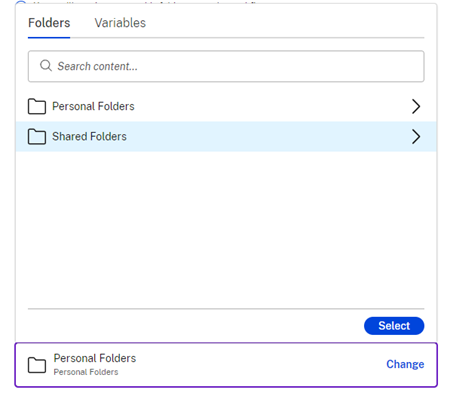Expand Personal Folders with its chevron
450x396 pixels.
(416, 106)
